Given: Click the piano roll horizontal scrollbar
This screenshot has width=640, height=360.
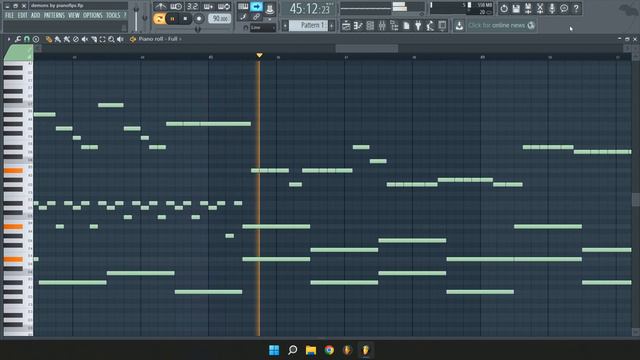Looking at the screenshot, I should point(367,49).
